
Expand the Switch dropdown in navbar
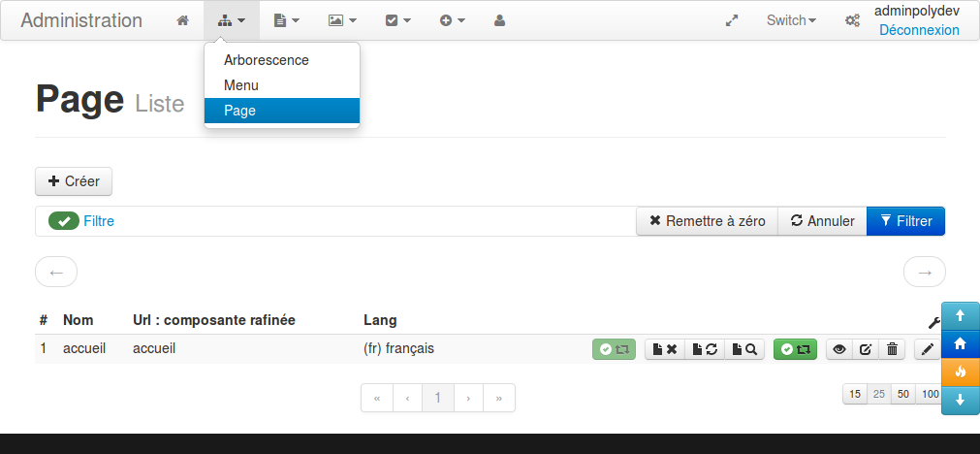coord(791,20)
